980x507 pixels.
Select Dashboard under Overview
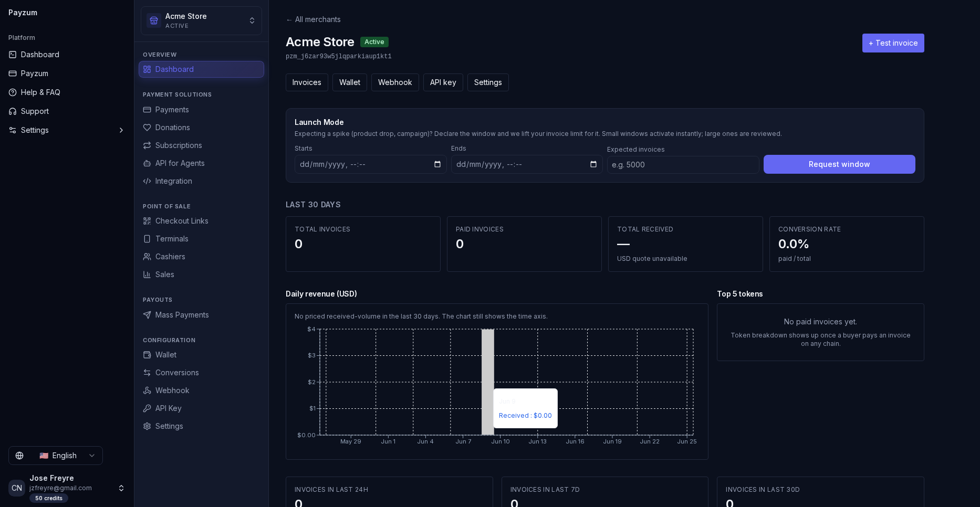(x=201, y=69)
